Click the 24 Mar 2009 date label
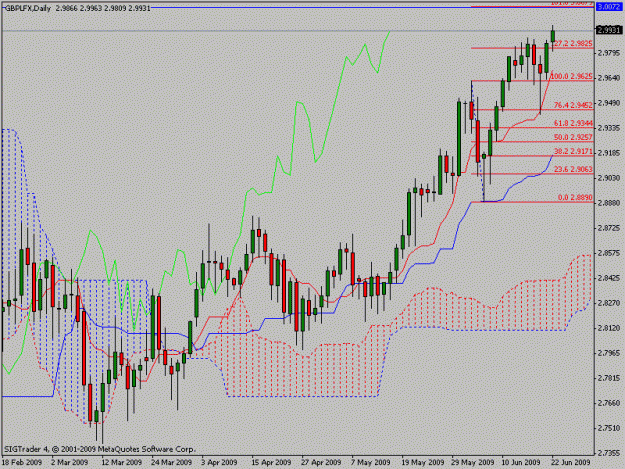The image size is (625, 469). 171,462
